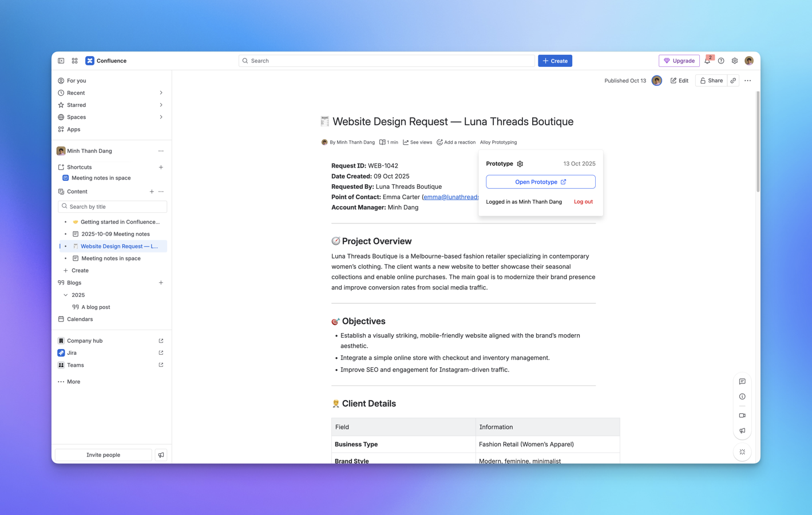This screenshot has width=812, height=515.
Task: Open notifications bell showing 2 alerts
Action: (x=707, y=61)
